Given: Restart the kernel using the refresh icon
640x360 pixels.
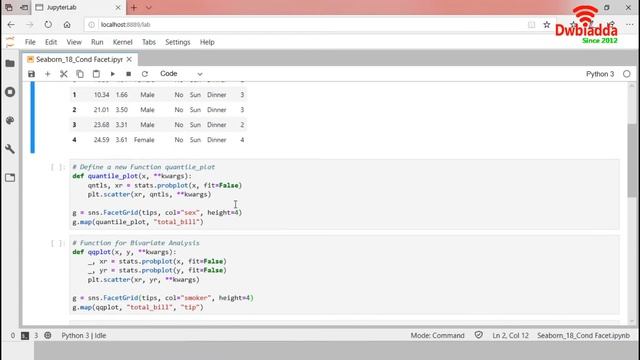Looking at the screenshot, I should (144, 74).
